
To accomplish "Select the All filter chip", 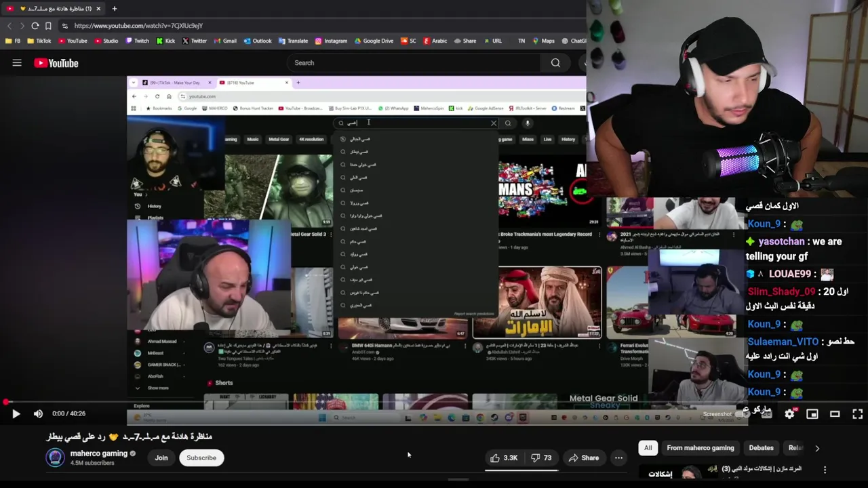I will click(648, 448).
